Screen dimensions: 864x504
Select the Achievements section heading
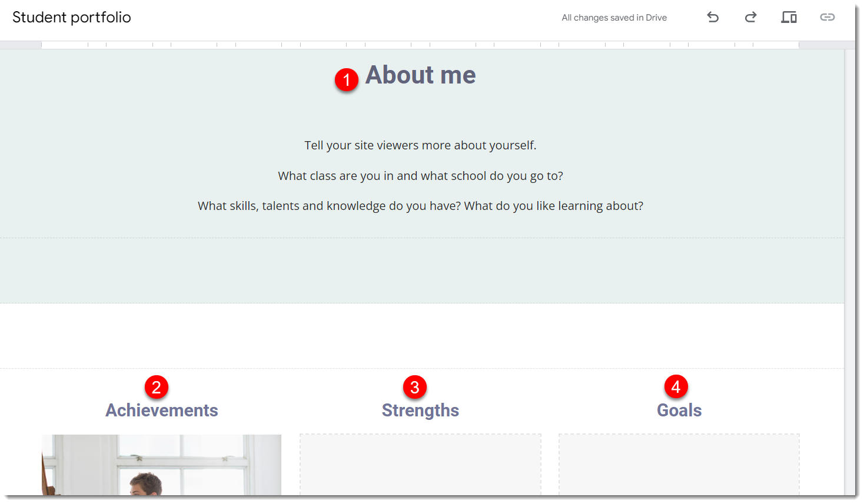point(161,410)
